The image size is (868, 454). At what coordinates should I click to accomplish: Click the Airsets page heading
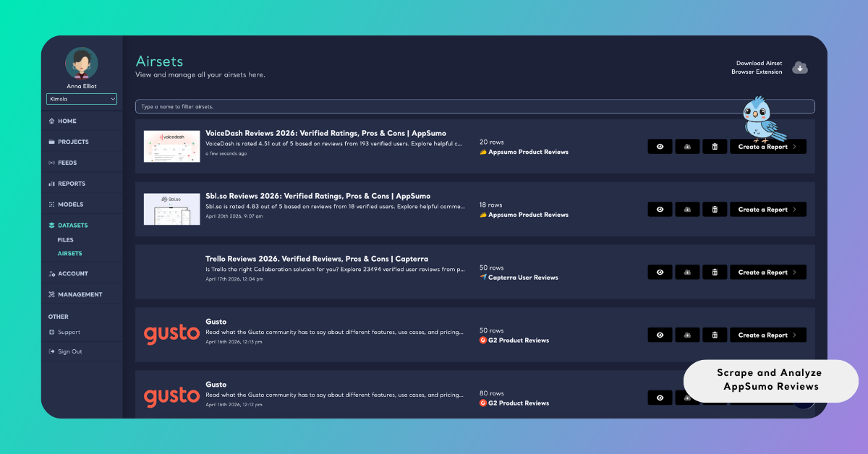[x=160, y=61]
